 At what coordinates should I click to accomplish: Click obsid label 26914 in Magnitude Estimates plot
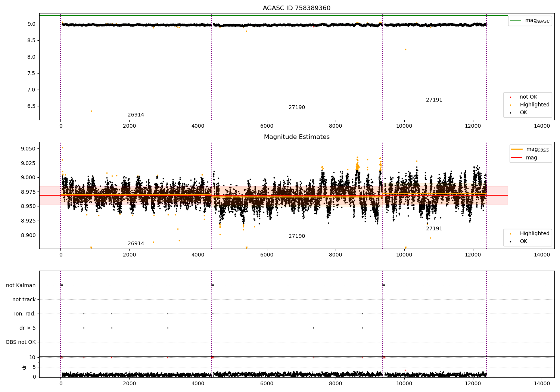pyautogui.click(x=136, y=244)
